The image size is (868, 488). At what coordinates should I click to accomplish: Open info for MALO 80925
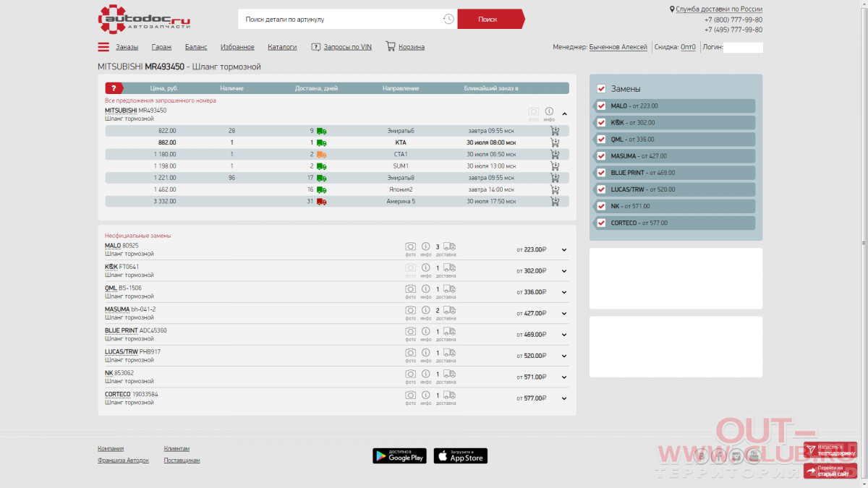(x=426, y=247)
